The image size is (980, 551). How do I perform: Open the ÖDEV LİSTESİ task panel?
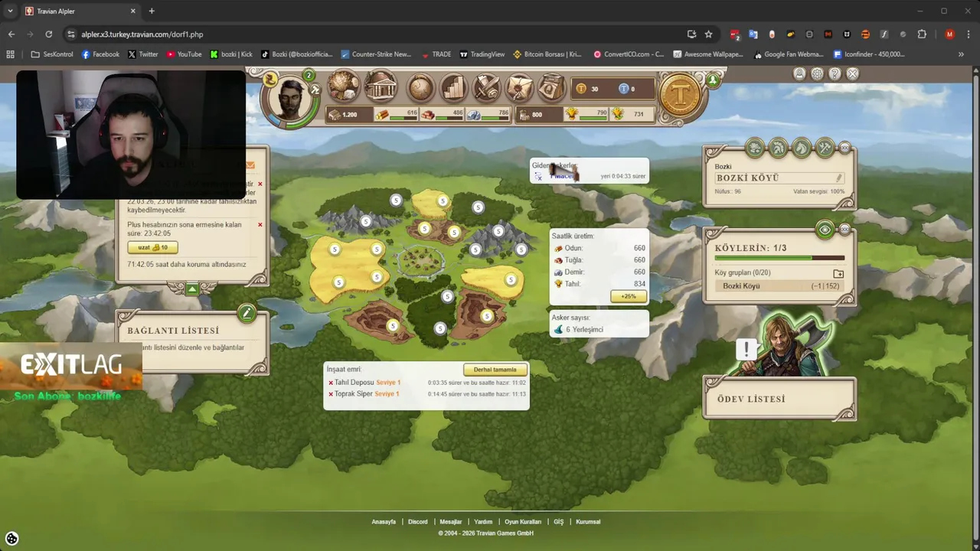(x=779, y=399)
